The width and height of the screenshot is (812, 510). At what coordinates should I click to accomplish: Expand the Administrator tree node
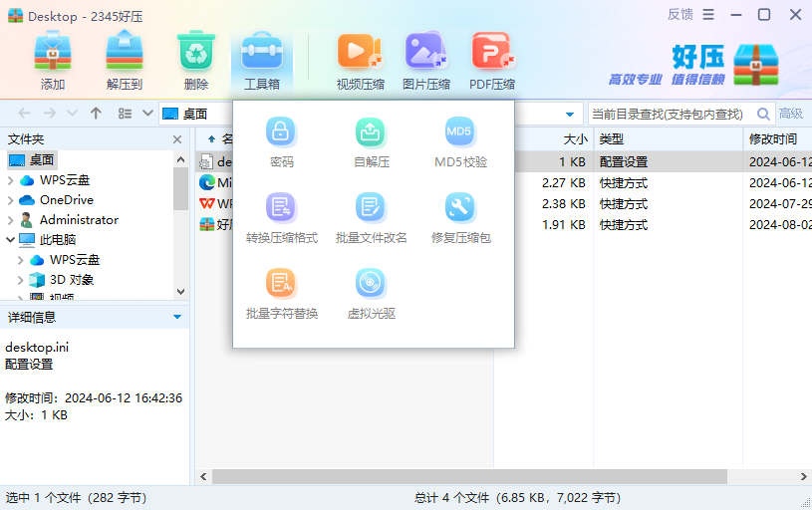[x=10, y=220]
